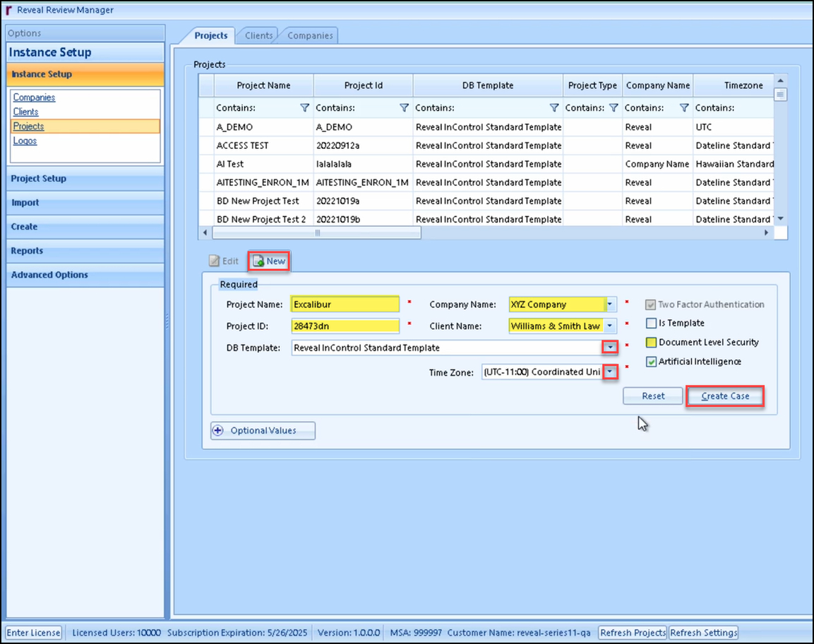Open the Logos link in sidebar
The image size is (814, 644).
click(x=25, y=141)
